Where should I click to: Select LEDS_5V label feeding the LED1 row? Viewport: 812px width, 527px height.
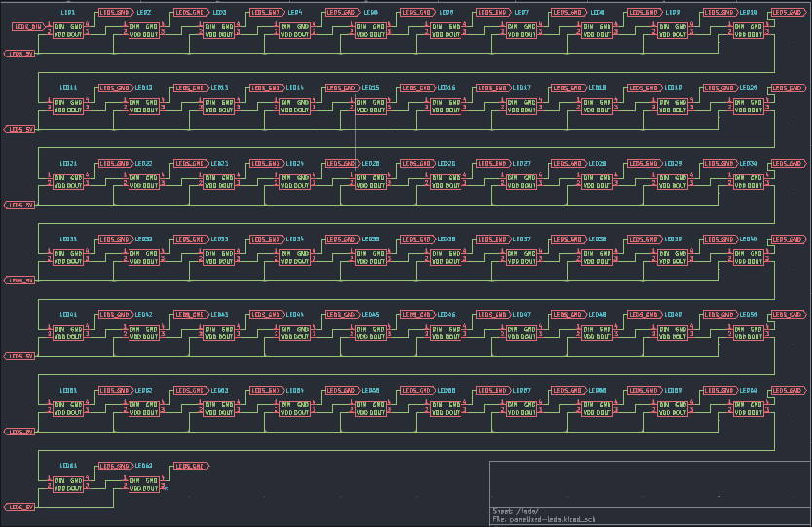(x=19, y=54)
